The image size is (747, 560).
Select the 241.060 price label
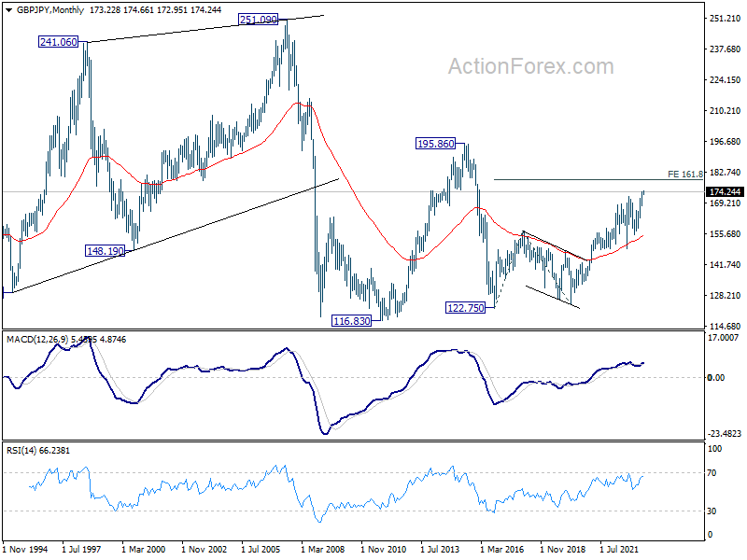pyautogui.click(x=58, y=42)
